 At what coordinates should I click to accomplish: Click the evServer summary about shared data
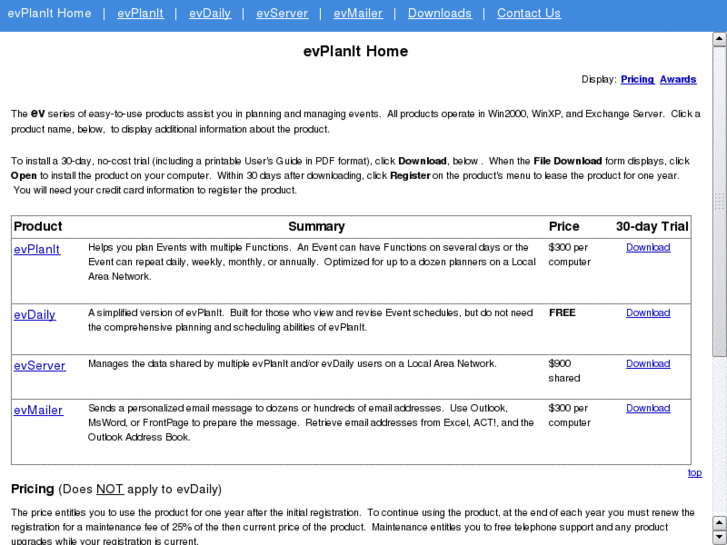[292, 364]
